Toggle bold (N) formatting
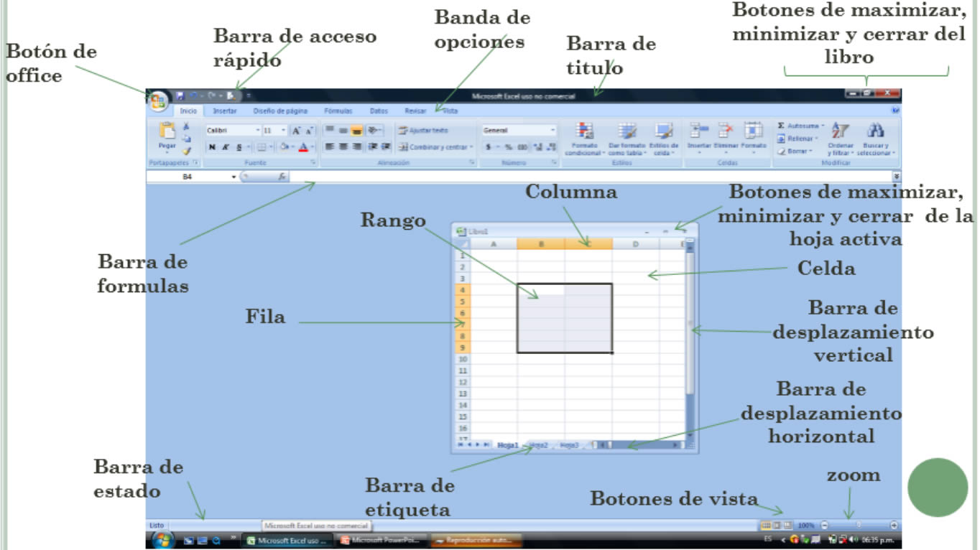This screenshot has width=980, height=550. tap(212, 147)
